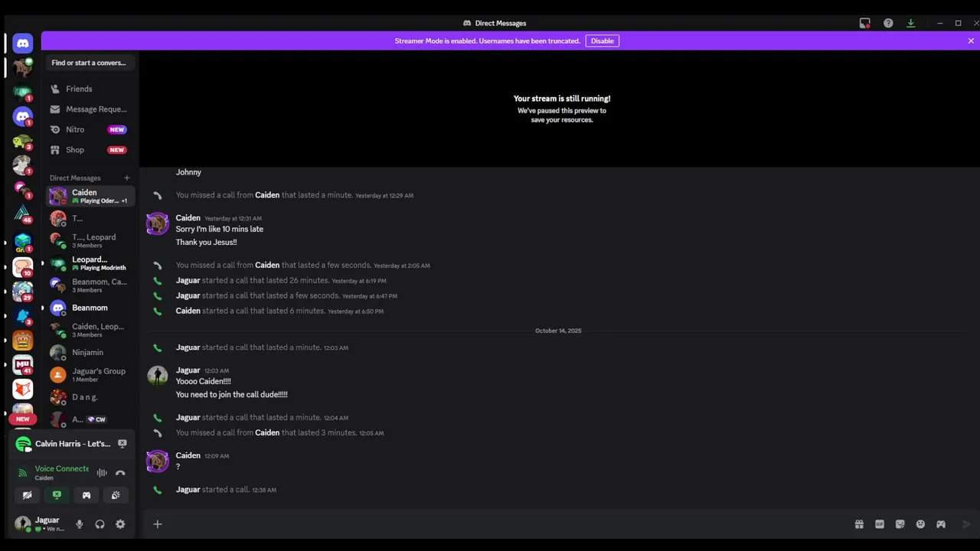The width and height of the screenshot is (980, 551).
Task: Open the emoji picker
Action: point(920,524)
